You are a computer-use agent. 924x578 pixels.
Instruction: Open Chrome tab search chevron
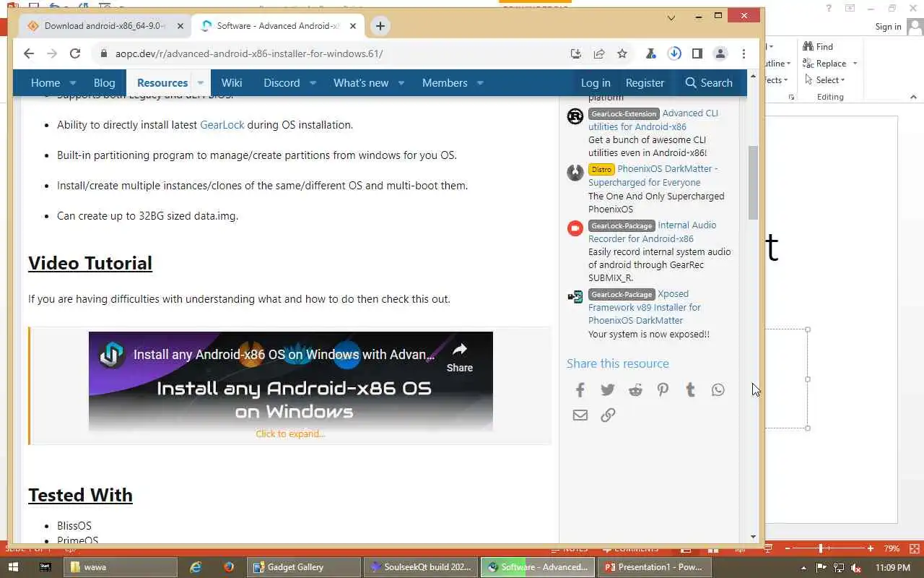pos(671,17)
